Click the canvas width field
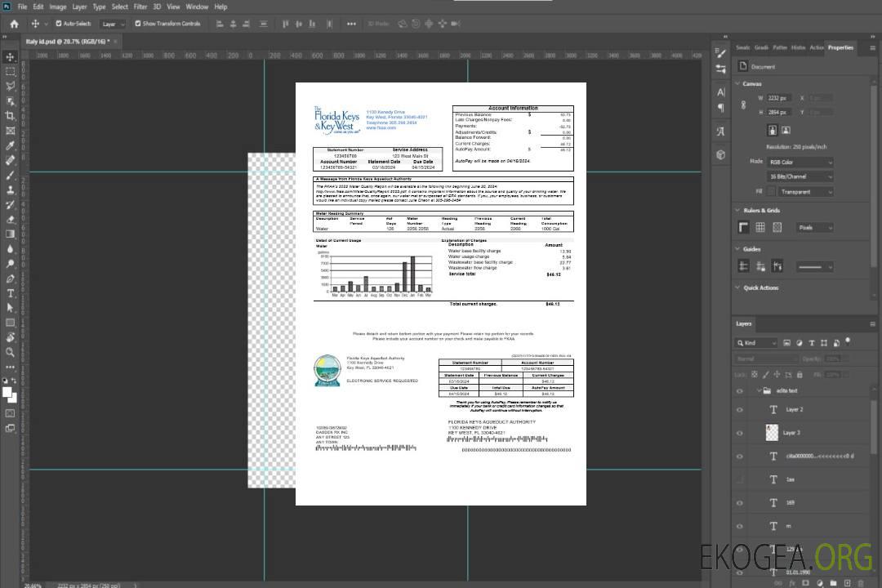The height and width of the screenshot is (588, 882). tap(780, 98)
